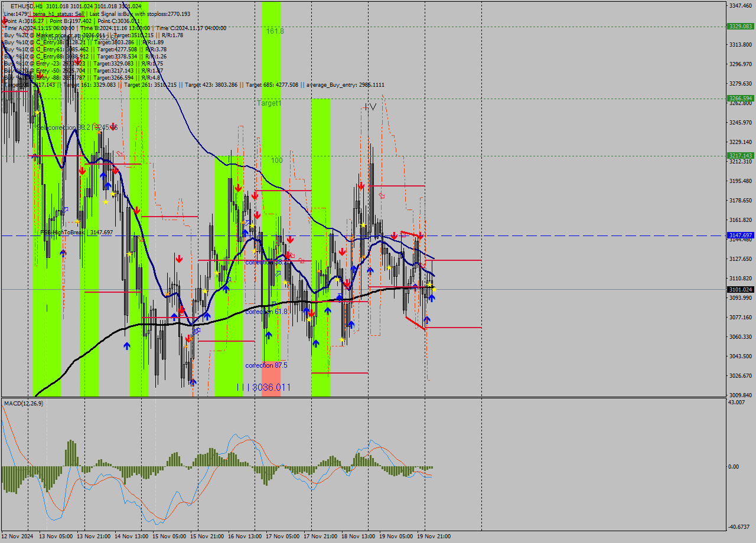Viewport: 756px width, 543px height.
Task: Click the 3026.670 price scale value
Action: tap(740, 375)
